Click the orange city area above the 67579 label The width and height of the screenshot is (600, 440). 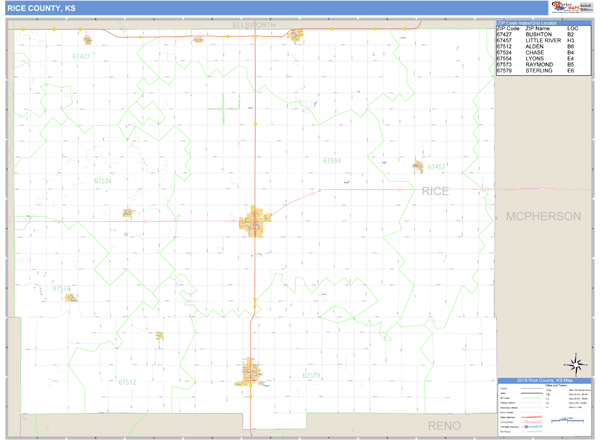coord(249,372)
